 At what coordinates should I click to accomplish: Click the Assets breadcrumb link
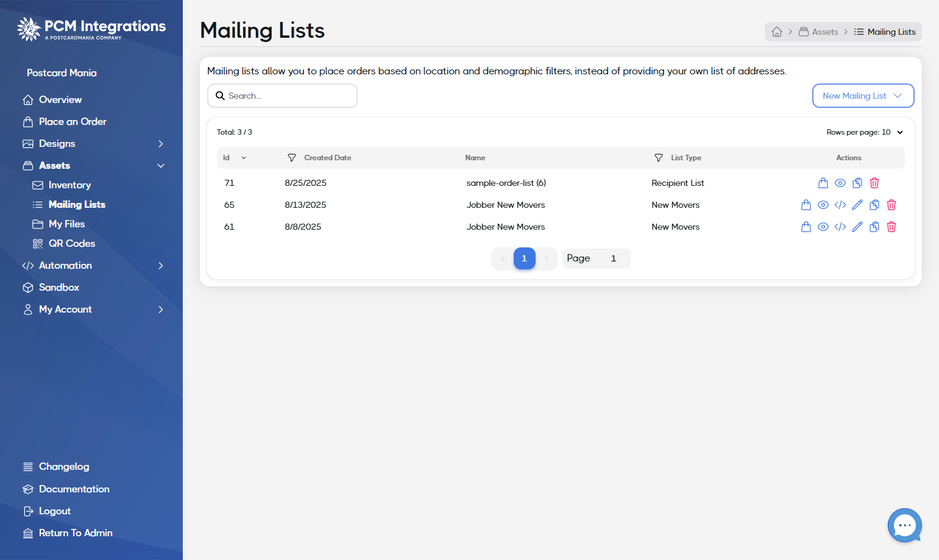[818, 32]
